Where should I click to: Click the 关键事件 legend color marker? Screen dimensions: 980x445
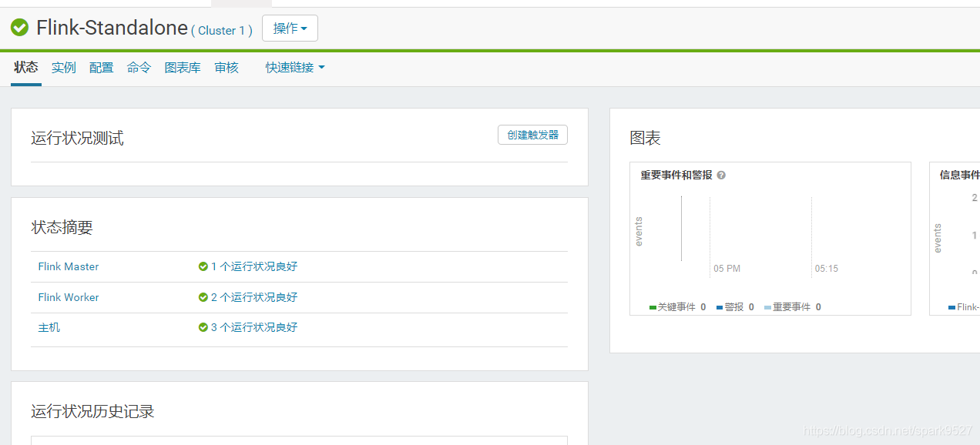(x=653, y=307)
